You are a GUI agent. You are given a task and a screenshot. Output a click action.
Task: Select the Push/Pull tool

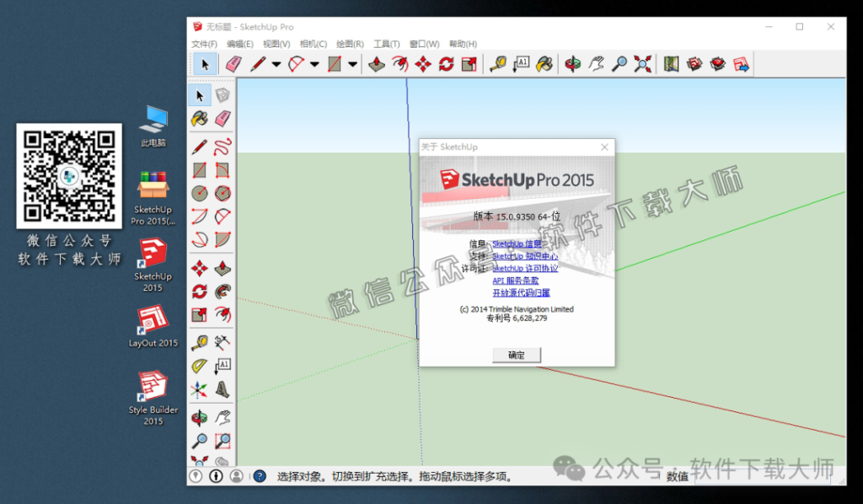coord(377,63)
